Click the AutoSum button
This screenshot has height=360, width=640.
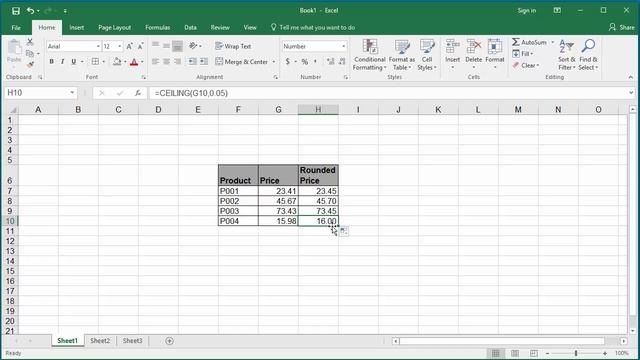(529, 42)
